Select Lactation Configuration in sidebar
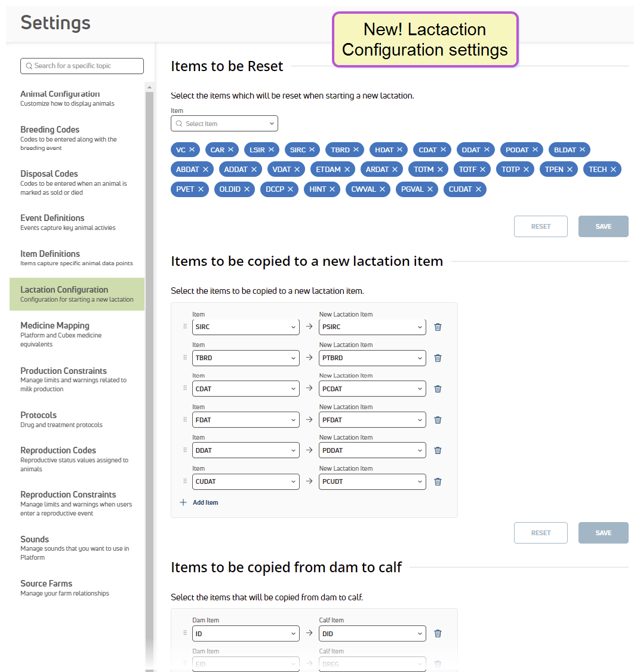 [77, 294]
